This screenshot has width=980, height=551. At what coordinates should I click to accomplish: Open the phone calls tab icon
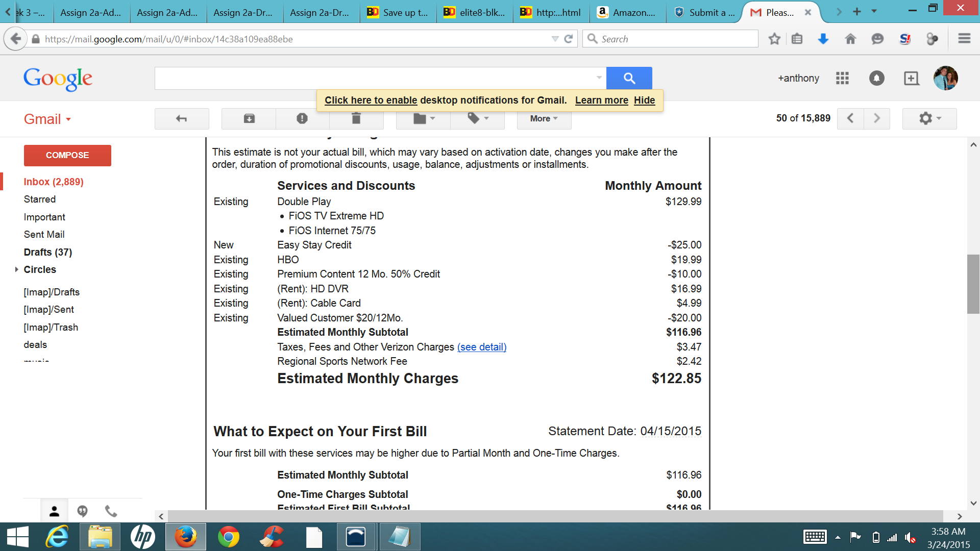pyautogui.click(x=111, y=511)
